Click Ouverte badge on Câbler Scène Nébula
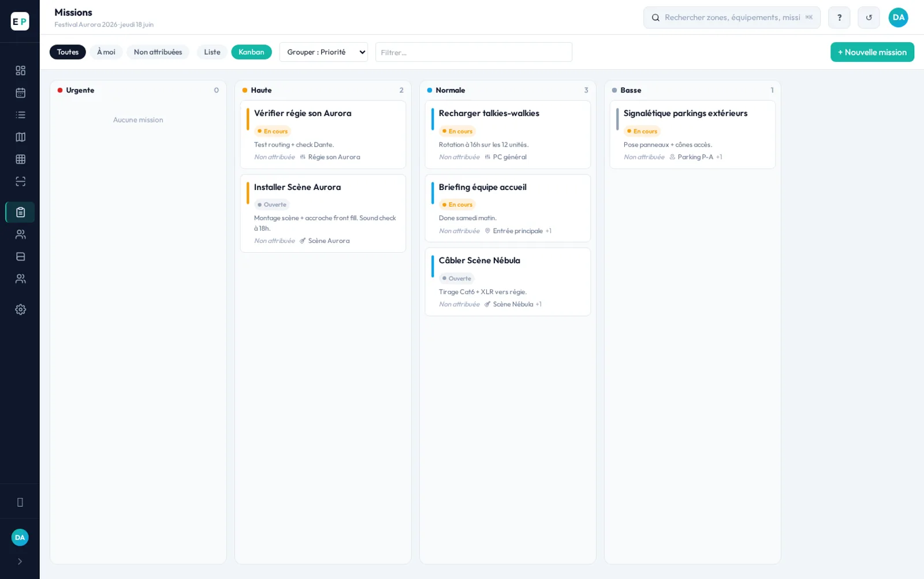The image size is (924, 579). pyautogui.click(x=457, y=278)
